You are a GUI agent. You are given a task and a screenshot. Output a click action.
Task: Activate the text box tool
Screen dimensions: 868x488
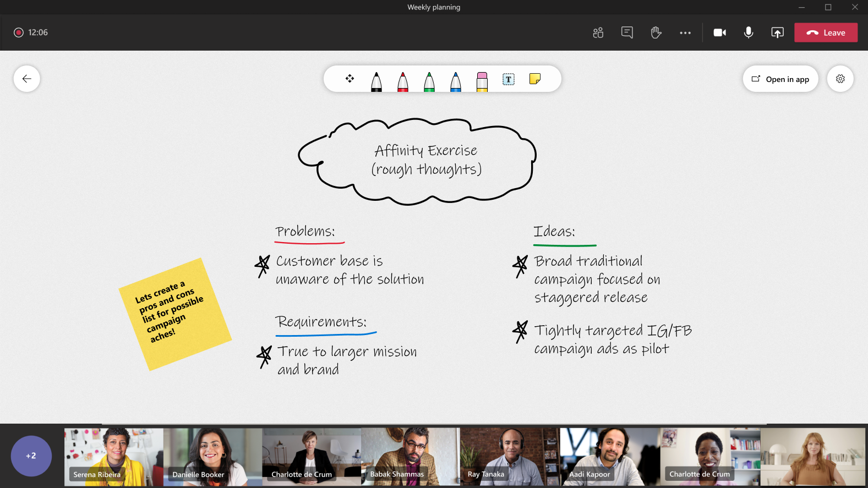[x=509, y=79]
